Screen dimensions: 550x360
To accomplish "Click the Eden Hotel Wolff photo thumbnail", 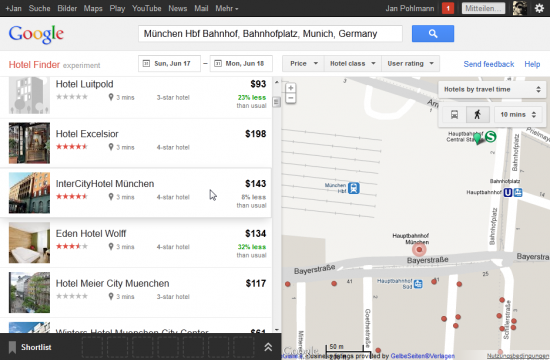I will [29, 242].
